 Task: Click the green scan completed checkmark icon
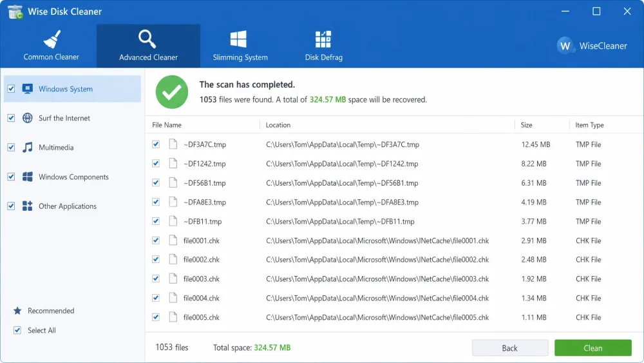pyautogui.click(x=172, y=92)
